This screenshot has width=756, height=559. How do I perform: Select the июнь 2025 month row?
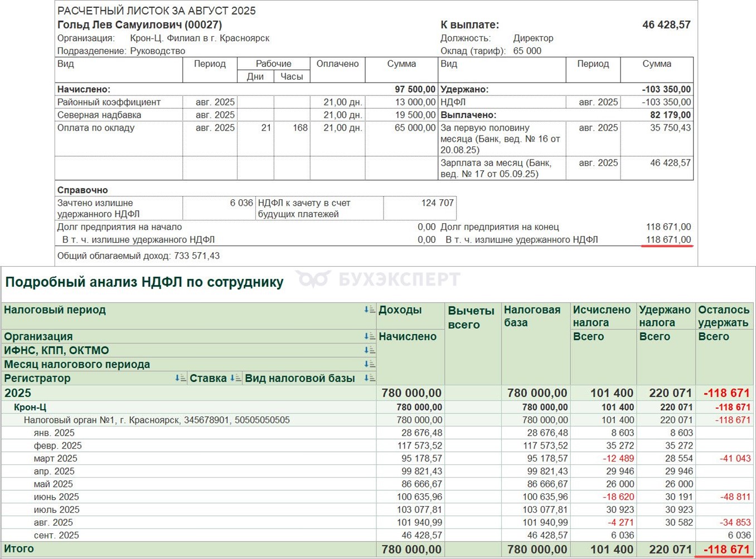click(56, 497)
